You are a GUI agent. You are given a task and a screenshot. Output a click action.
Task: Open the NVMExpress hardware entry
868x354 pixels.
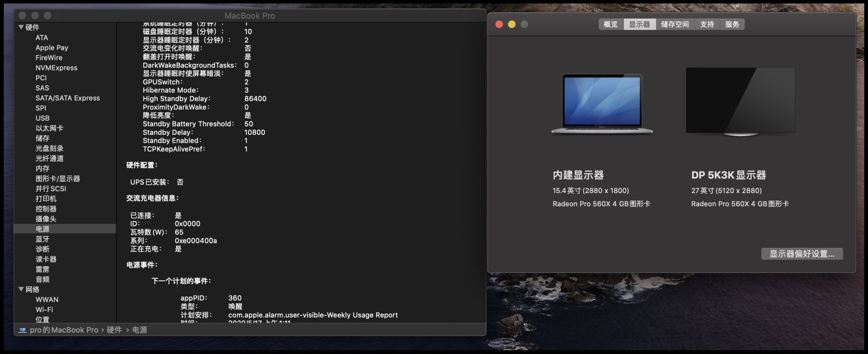56,68
